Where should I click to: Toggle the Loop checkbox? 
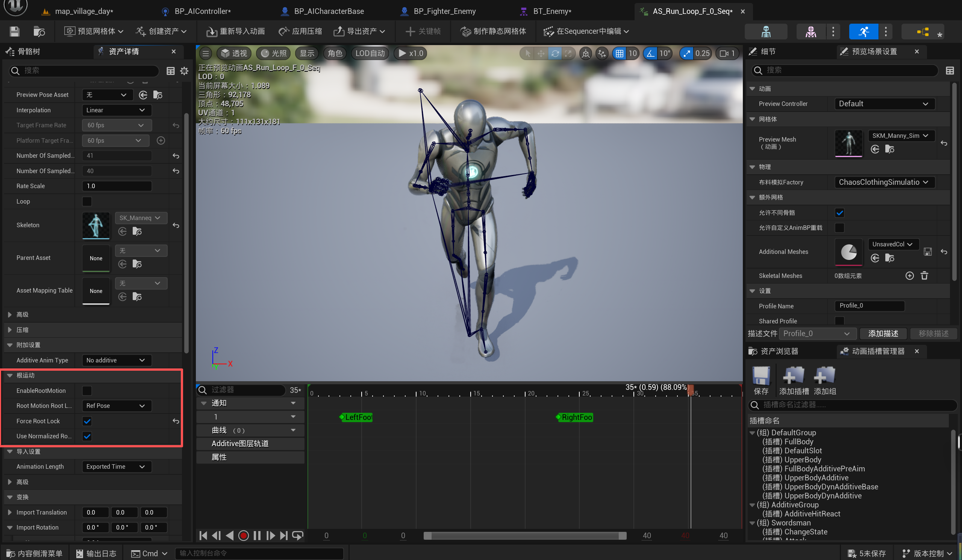(x=87, y=201)
